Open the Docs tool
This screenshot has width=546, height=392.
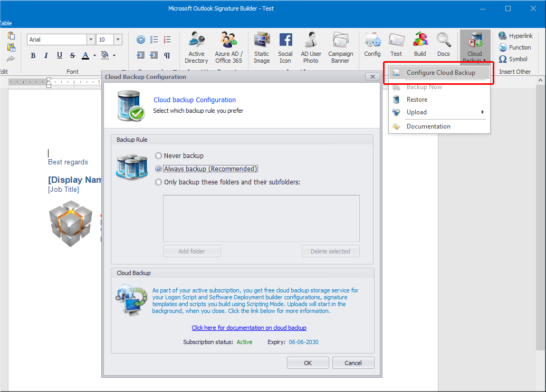[x=444, y=45]
